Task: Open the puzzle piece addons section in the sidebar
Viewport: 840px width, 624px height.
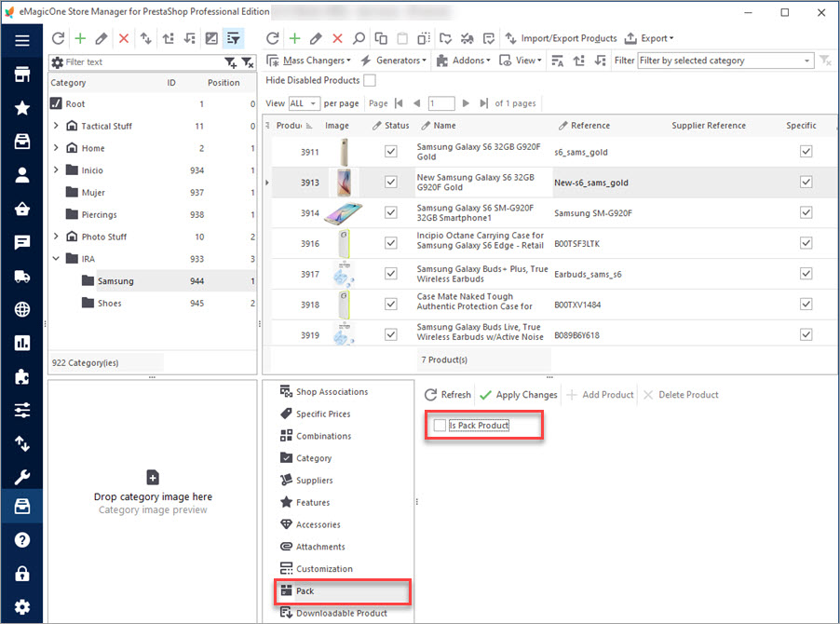Action: coord(22,376)
